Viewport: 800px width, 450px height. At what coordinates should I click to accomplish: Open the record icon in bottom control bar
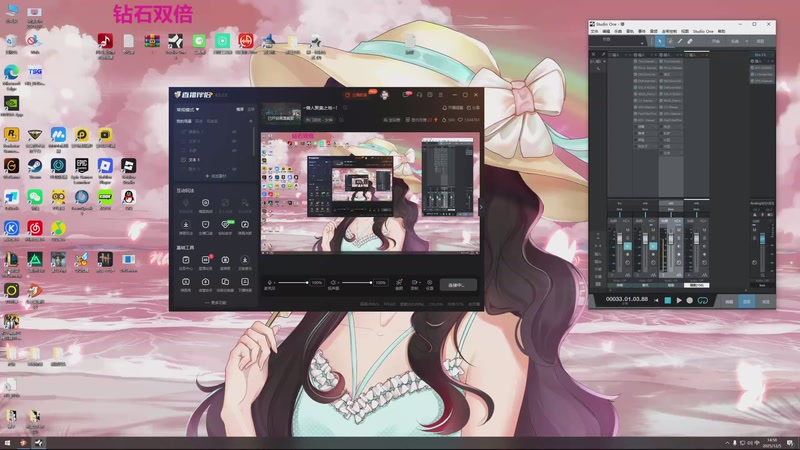pos(414,282)
